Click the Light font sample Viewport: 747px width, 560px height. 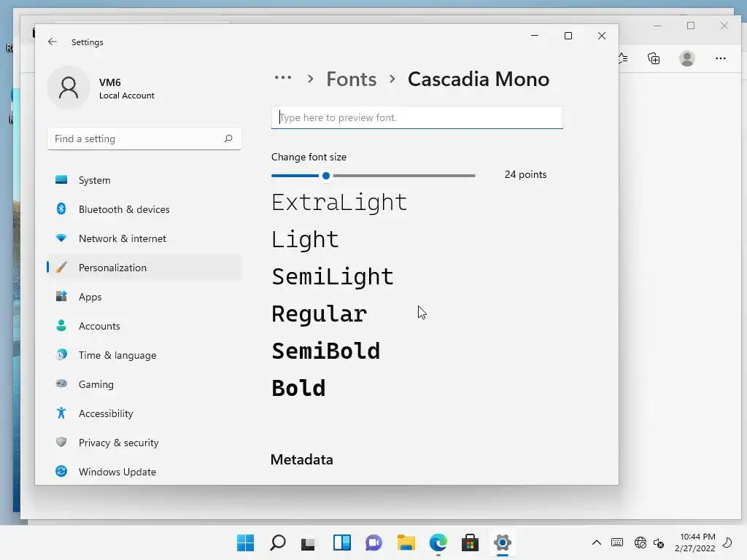pyautogui.click(x=306, y=239)
